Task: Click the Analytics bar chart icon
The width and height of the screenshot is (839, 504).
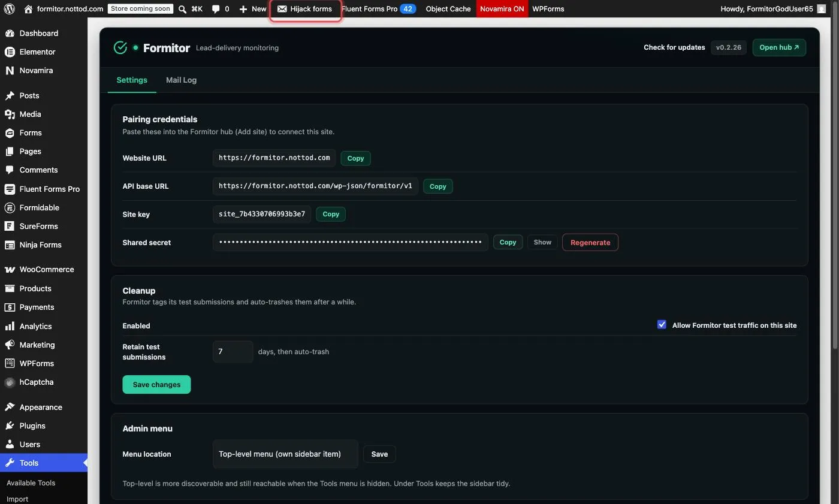Action: point(10,326)
